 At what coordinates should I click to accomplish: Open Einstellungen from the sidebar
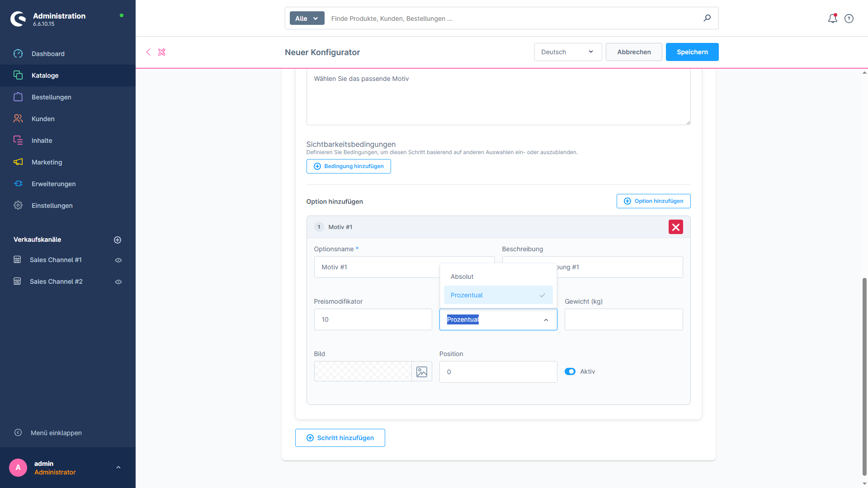point(68,206)
